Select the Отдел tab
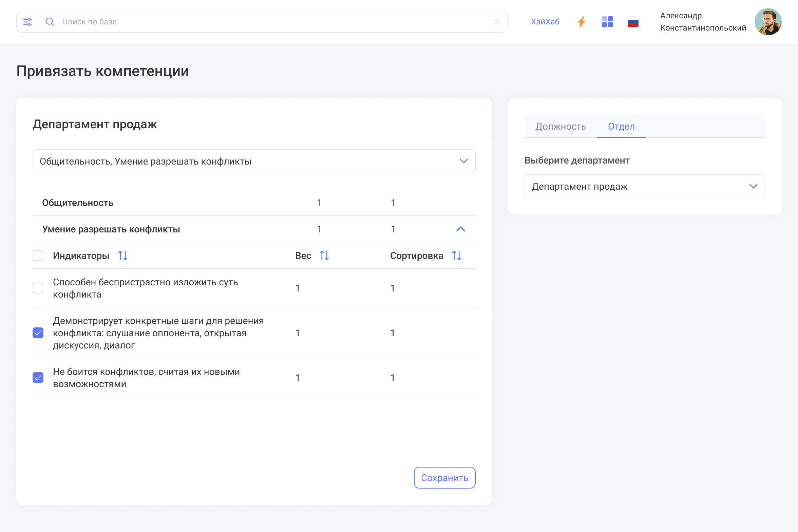Image resolution: width=798 pixels, height=532 pixels. tap(621, 127)
